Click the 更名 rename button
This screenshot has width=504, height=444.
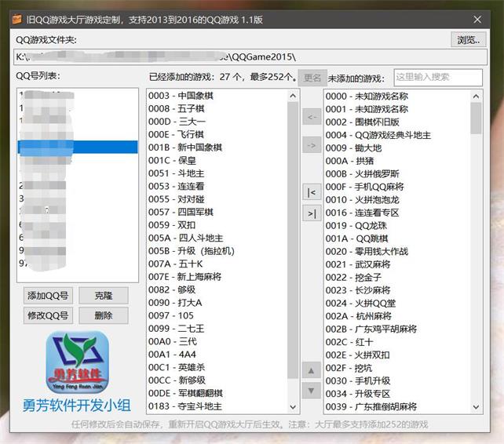312,78
